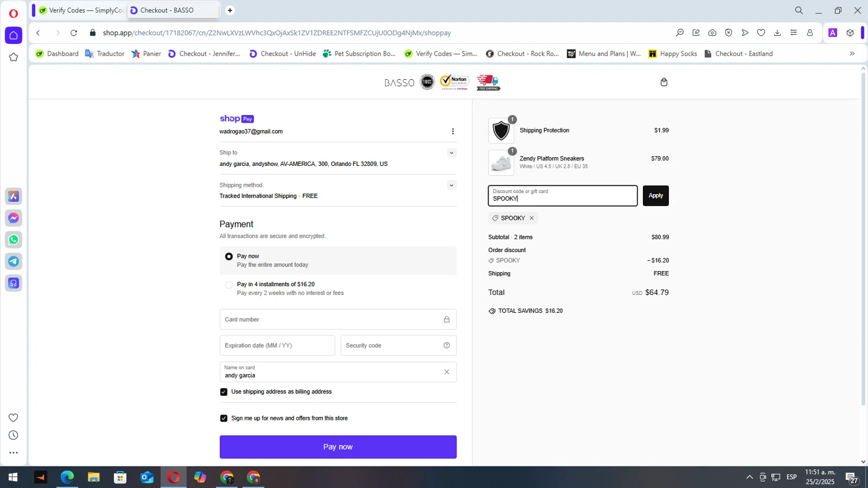868x488 pixels.
Task: Select Pay now radio option
Action: coord(229,256)
